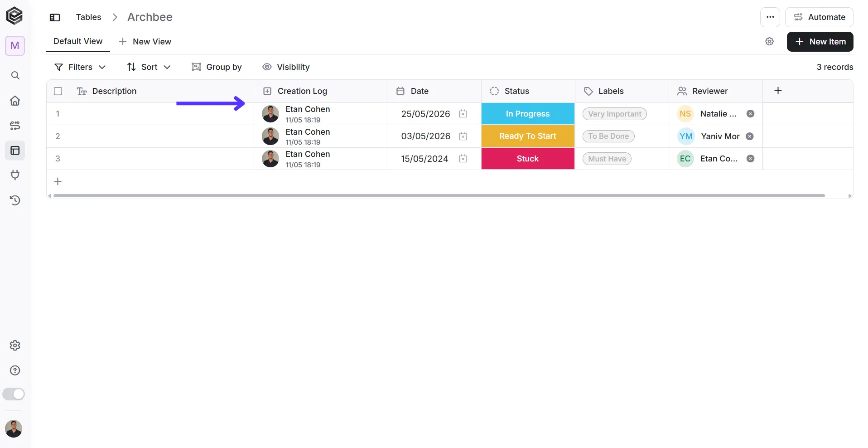Image resolution: width=868 pixels, height=448 pixels.
Task: Open the automations workflow sidebar icon
Action: (x=15, y=126)
